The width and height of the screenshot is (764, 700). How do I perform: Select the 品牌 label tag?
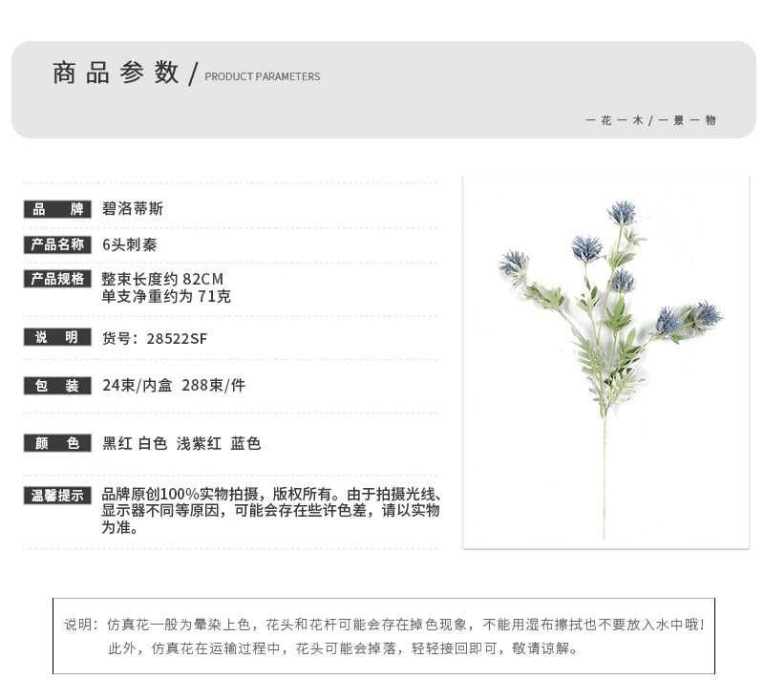pos(57,209)
